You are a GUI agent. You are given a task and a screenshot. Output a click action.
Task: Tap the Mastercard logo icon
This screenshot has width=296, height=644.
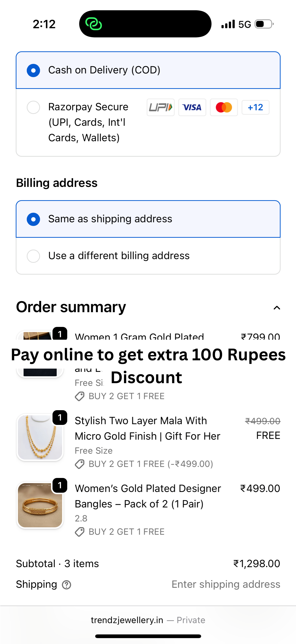(224, 108)
